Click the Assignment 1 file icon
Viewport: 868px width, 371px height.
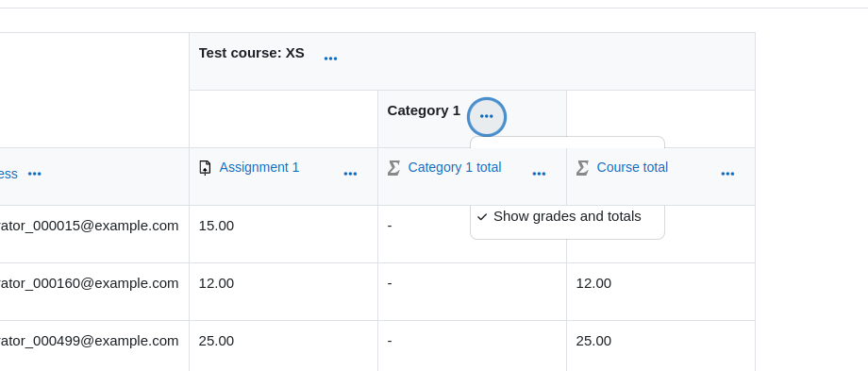(x=205, y=167)
